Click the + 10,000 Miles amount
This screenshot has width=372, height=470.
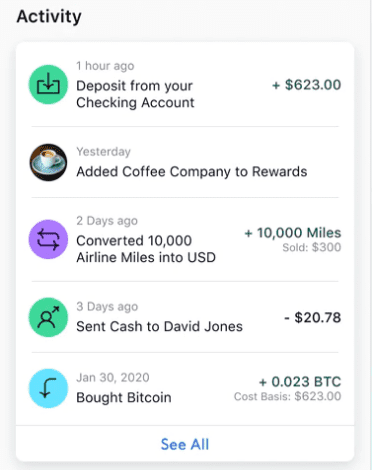[293, 233]
